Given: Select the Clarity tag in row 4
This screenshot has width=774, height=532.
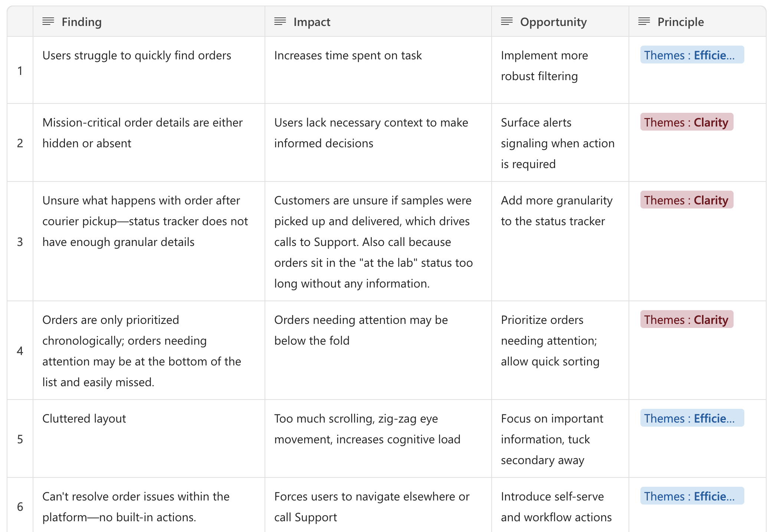Looking at the screenshot, I should coord(687,319).
